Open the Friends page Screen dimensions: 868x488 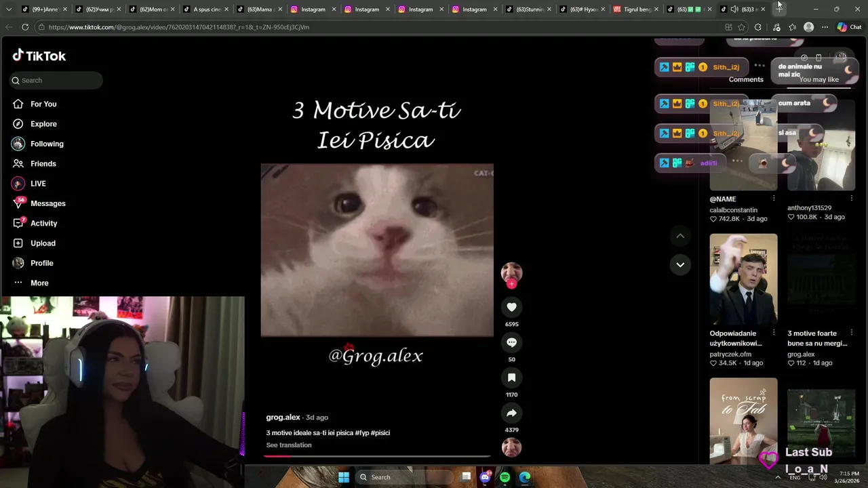pyautogui.click(x=43, y=163)
